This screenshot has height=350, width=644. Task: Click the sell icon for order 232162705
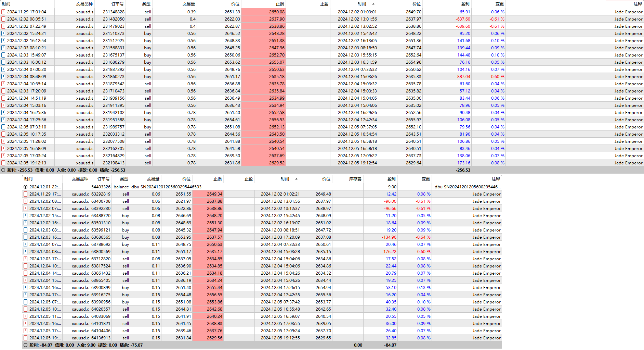(x=3, y=148)
